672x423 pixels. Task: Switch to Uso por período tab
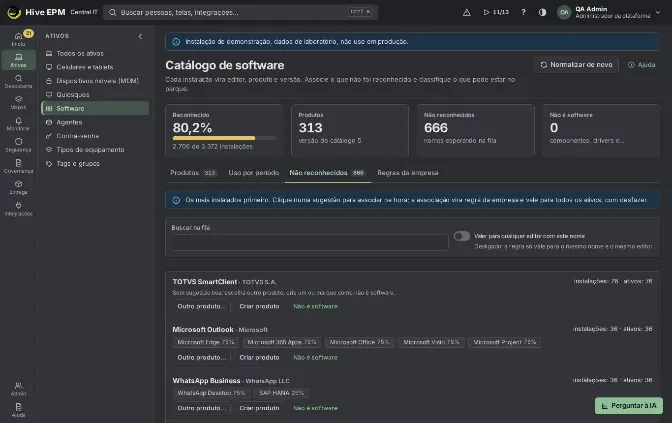pyautogui.click(x=254, y=173)
